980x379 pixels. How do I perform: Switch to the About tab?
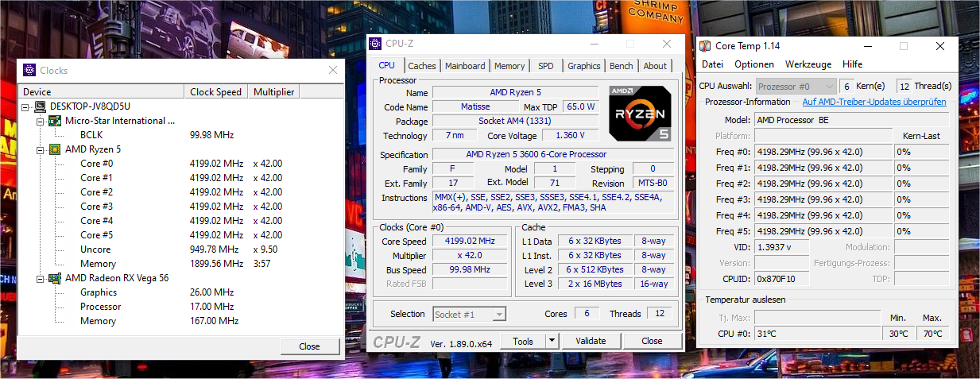point(655,66)
